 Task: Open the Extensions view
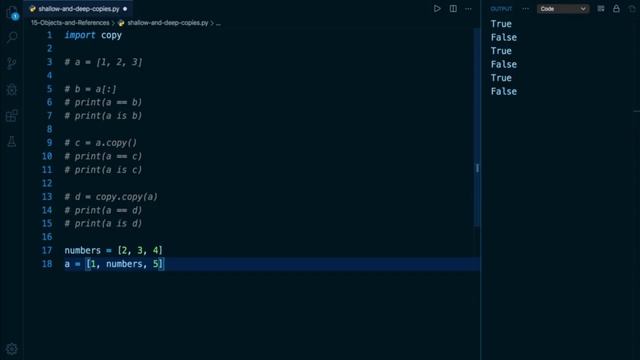point(12,116)
